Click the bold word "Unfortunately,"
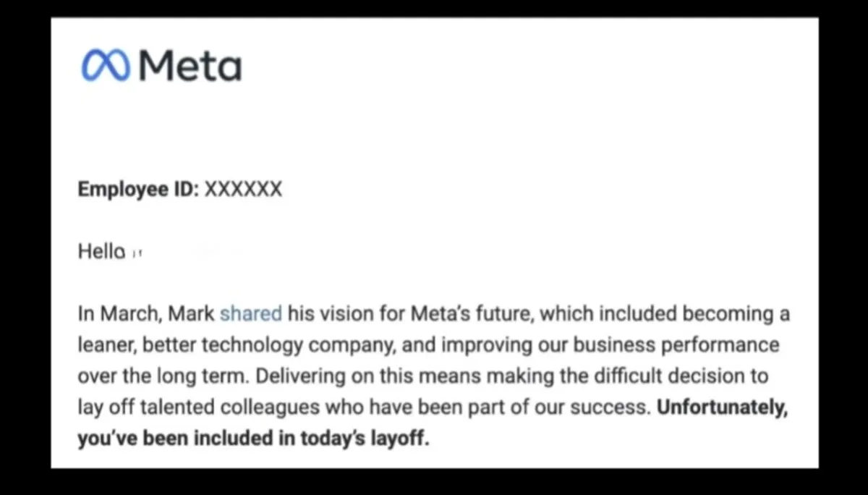The image size is (868, 495). point(721,407)
